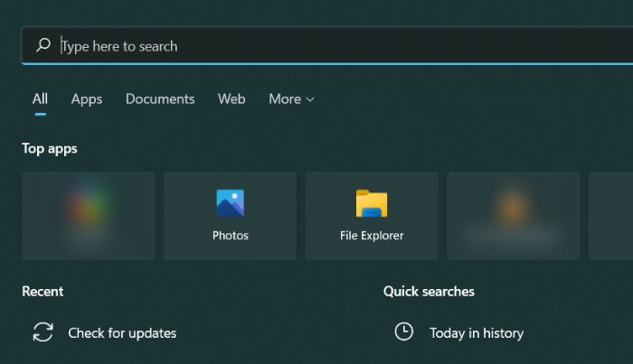Expand the More filter dropdown
This screenshot has height=364, width=633.
tap(286, 99)
